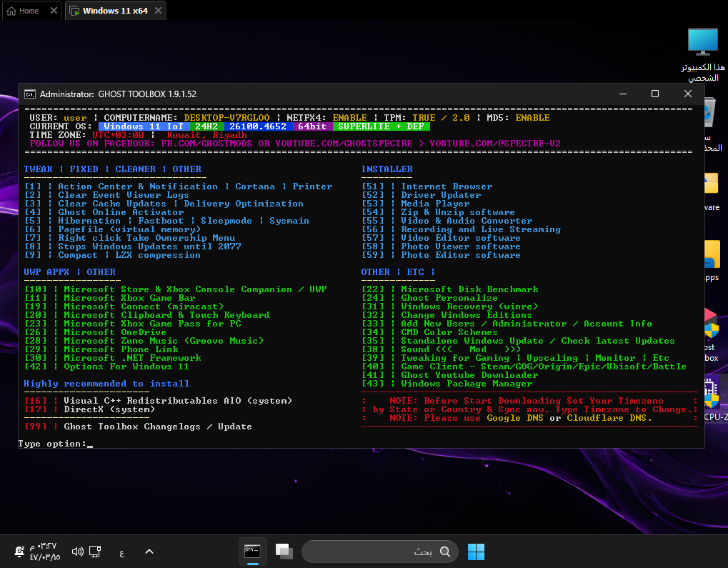The height and width of the screenshot is (568, 728).
Task: Click the Windows Start button in the taskbar
Action: click(x=476, y=552)
